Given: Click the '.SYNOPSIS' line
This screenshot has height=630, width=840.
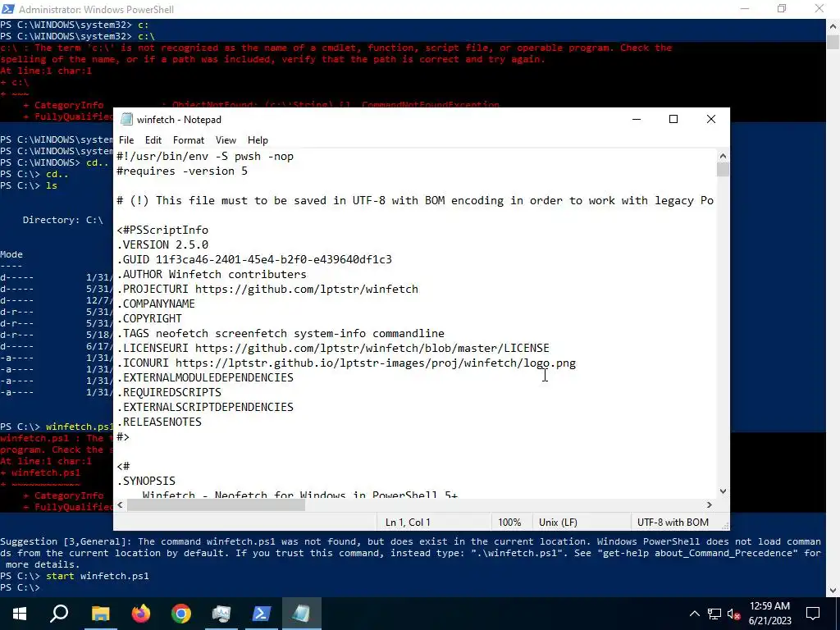Looking at the screenshot, I should (146, 481).
